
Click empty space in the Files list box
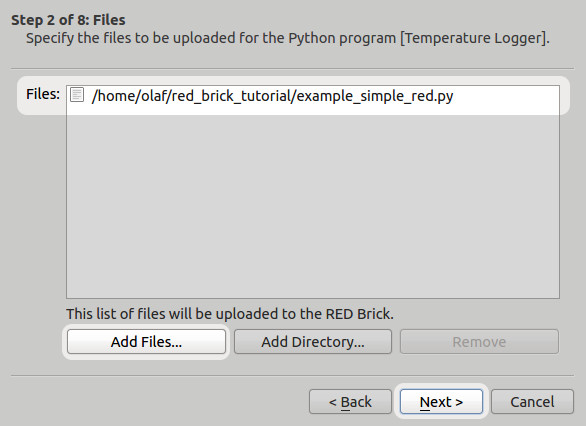coord(313,202)
